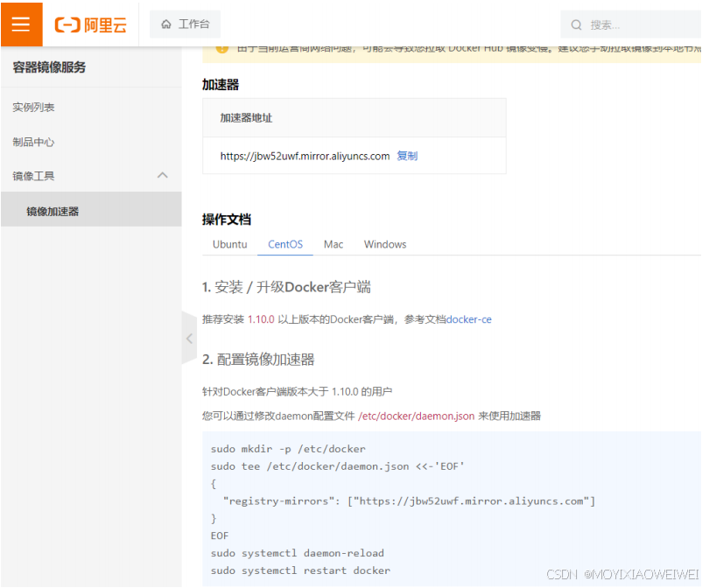Click the red 1.10.0 version text

coord(261,319)
